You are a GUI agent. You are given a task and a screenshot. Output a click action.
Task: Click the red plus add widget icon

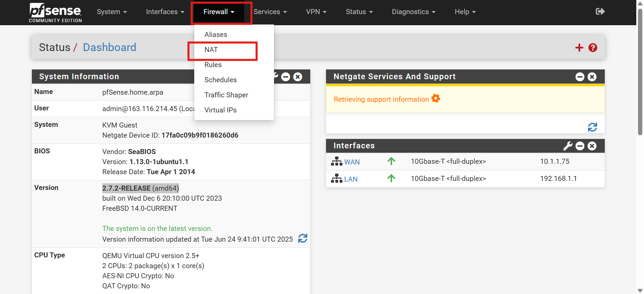tap(579, 48)
